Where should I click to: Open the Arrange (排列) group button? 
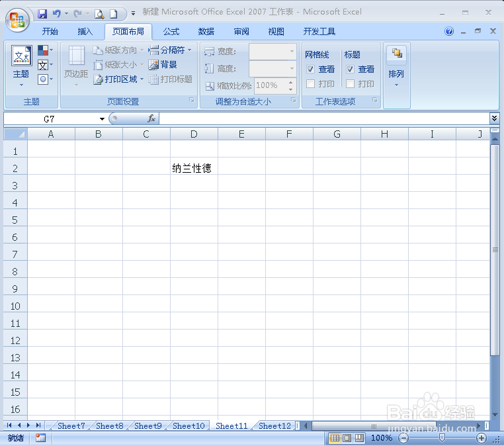[396, 67]
